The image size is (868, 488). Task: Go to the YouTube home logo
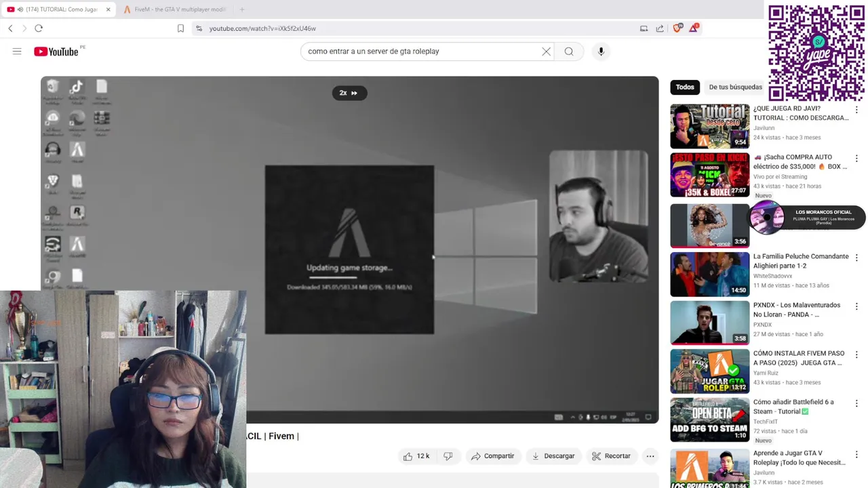[x=56, y=52]
